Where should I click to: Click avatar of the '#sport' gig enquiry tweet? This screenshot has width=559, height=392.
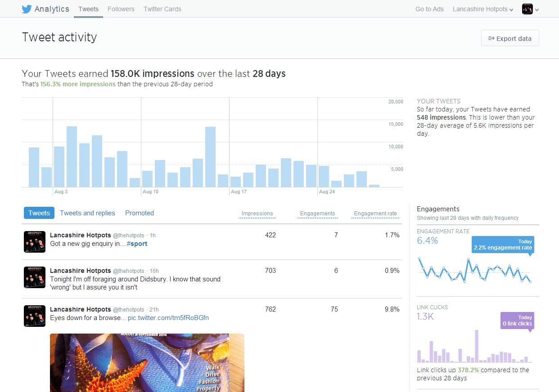(x=35, y=242)
